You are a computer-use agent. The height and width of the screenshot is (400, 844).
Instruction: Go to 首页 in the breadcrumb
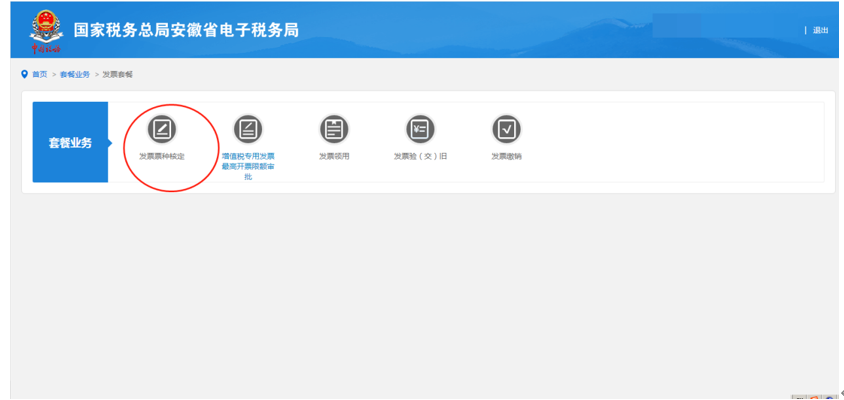[x=39, y=74]
